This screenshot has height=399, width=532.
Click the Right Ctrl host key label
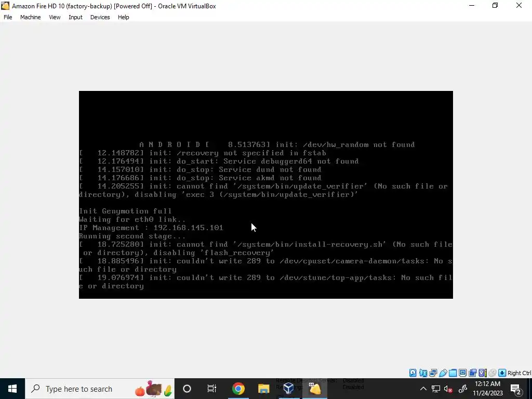520,373
